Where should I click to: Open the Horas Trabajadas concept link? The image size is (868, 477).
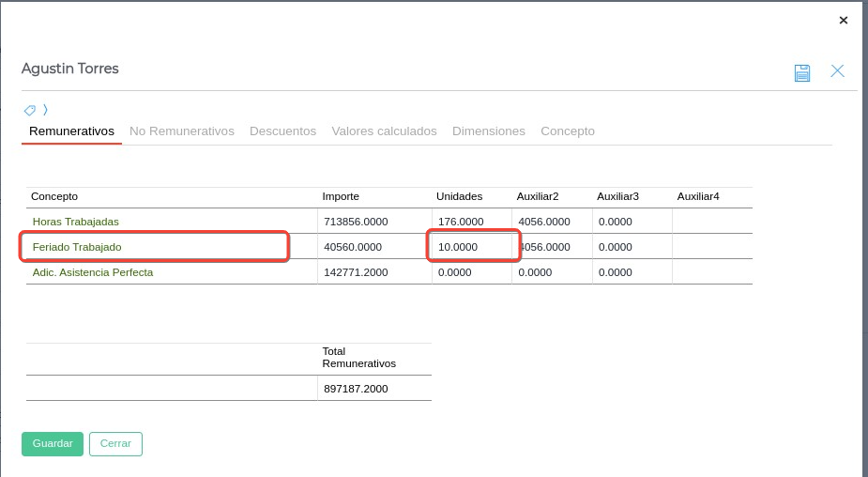[76, 222]
